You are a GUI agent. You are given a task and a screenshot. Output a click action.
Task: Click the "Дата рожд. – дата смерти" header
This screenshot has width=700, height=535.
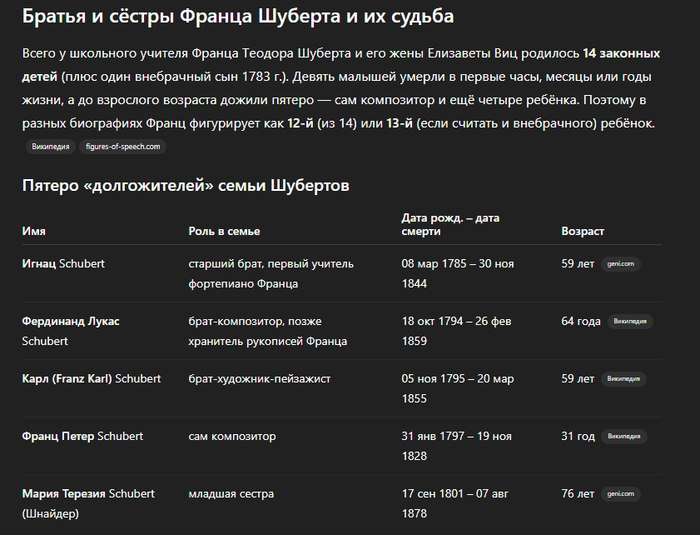pos(450,225)
